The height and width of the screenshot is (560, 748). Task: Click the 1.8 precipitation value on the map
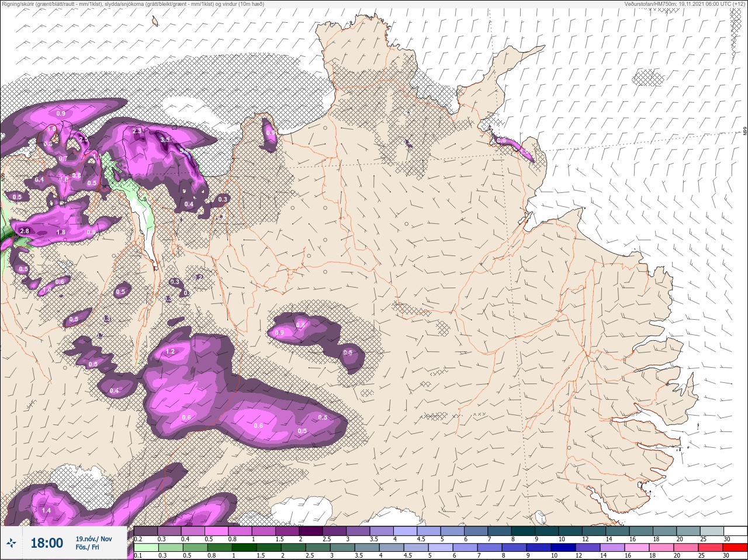coord(61,233)
